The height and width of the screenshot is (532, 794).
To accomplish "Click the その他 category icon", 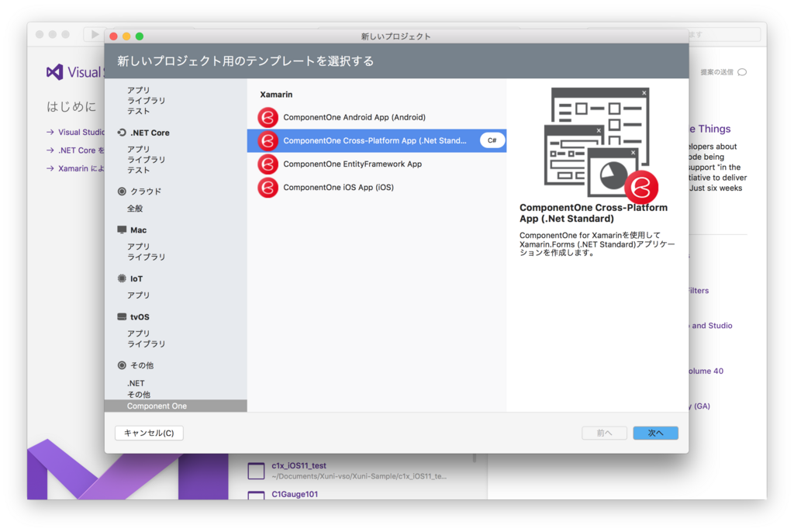I will pyautogui.click(x=122, y=365).
